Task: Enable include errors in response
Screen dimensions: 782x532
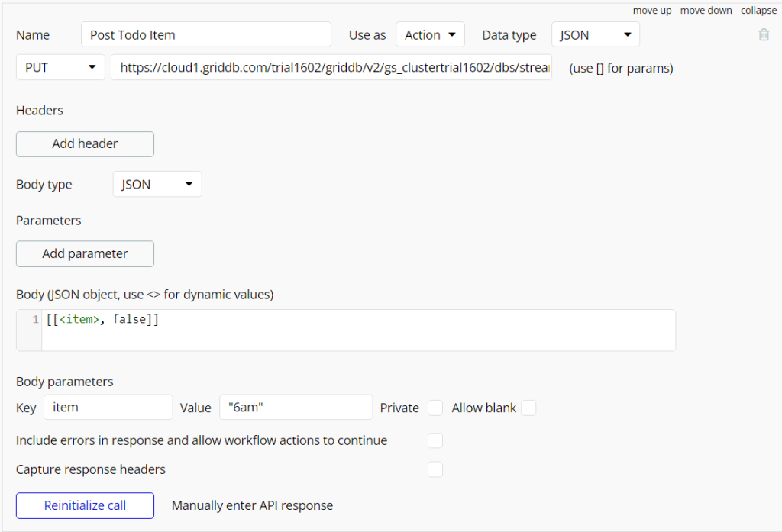Action: [435, 440]
